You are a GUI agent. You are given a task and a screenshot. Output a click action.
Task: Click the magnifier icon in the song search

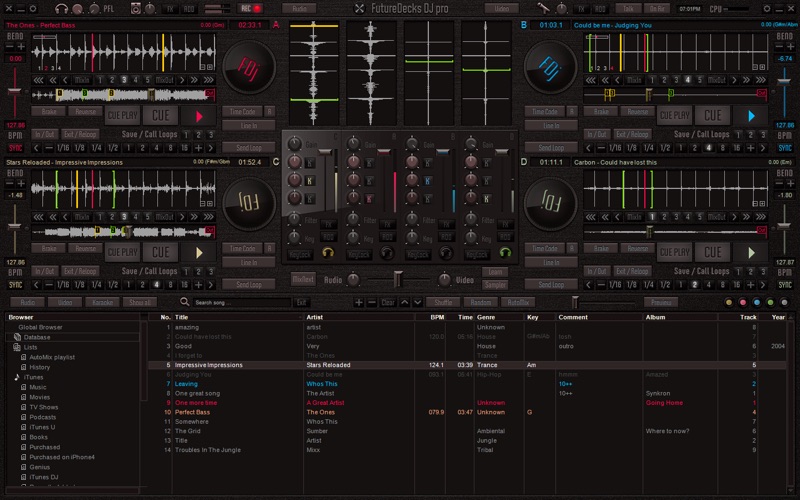click(x=186, y=302)
